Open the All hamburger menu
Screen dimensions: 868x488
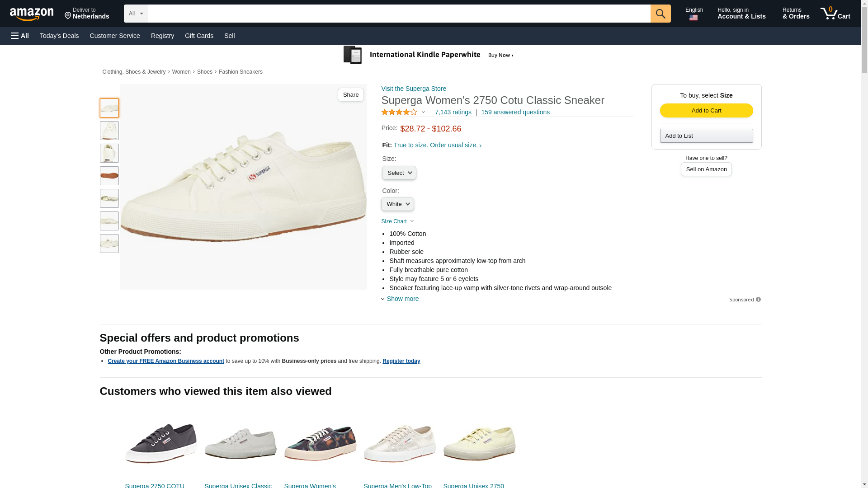tap(20, 36)
